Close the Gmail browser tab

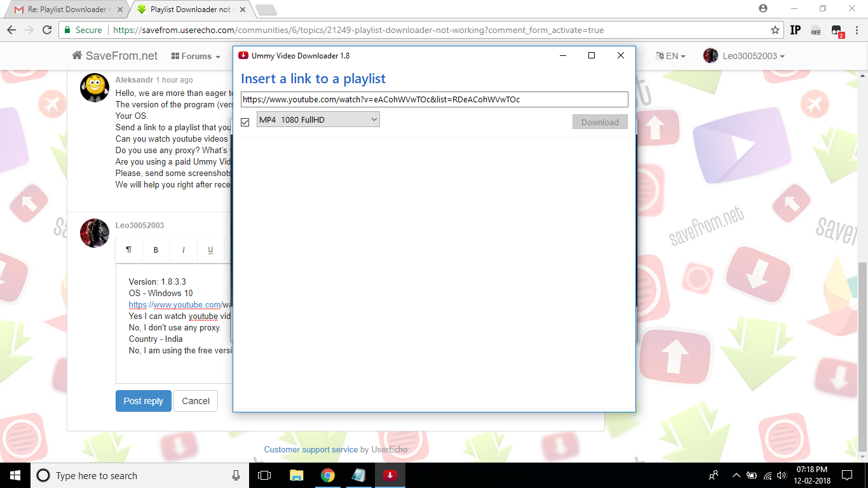120,10
